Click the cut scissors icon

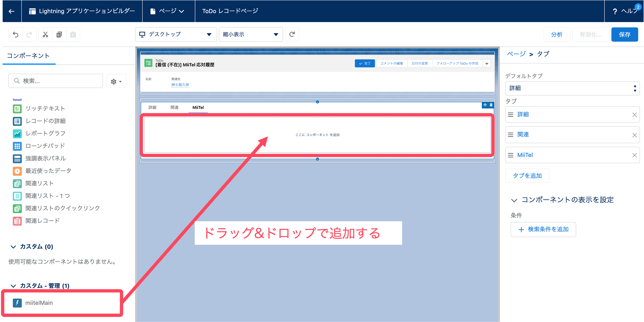click(45, 35)
